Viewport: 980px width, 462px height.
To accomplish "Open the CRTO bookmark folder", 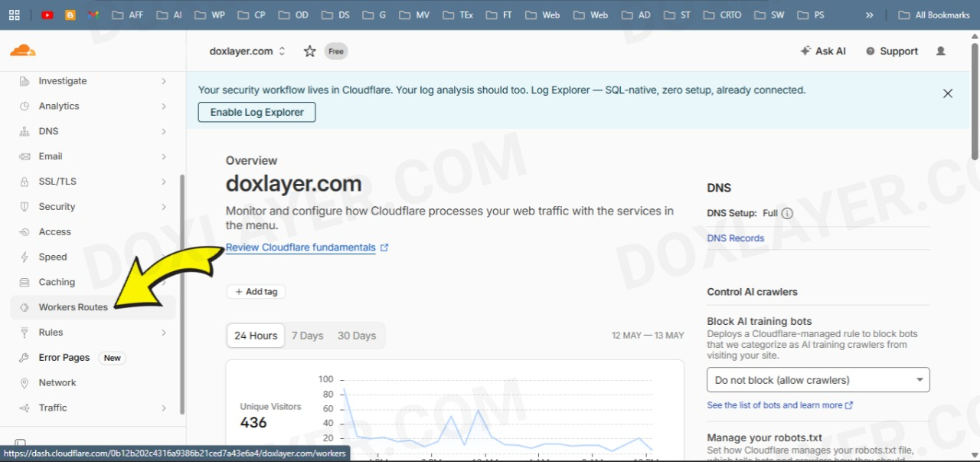I will click(723, 15).
